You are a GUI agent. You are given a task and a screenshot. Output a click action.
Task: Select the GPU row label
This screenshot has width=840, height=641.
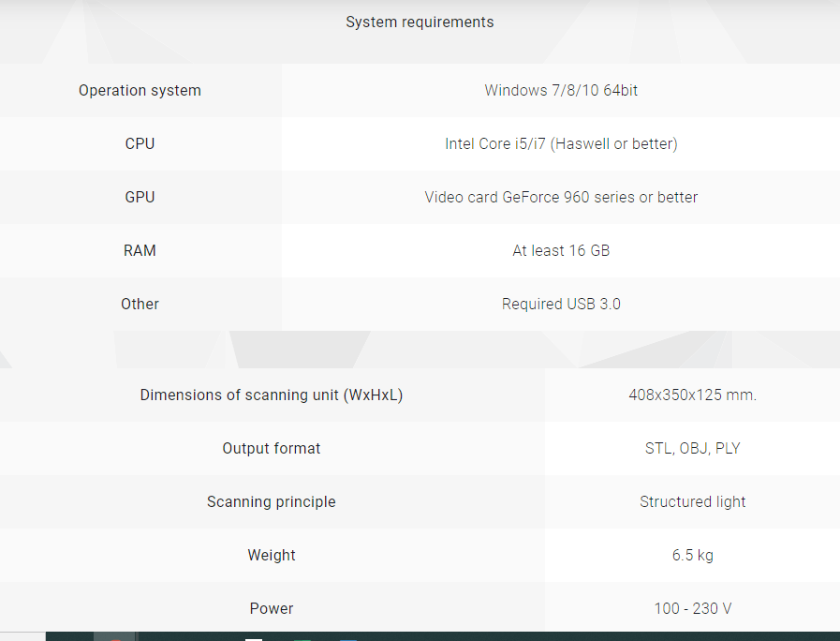140,197
